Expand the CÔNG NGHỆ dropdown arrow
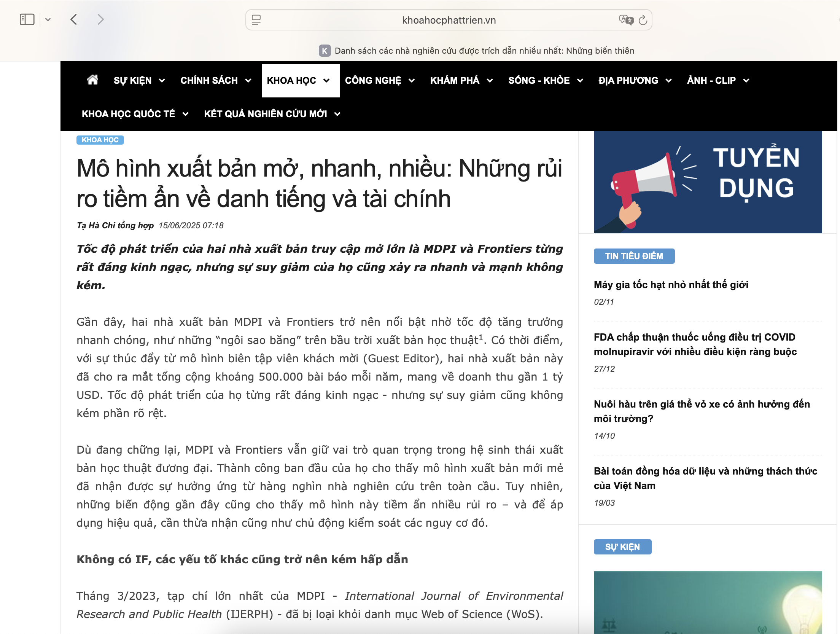The height and width of the screenshot is (634, 840). coord(412,81)
